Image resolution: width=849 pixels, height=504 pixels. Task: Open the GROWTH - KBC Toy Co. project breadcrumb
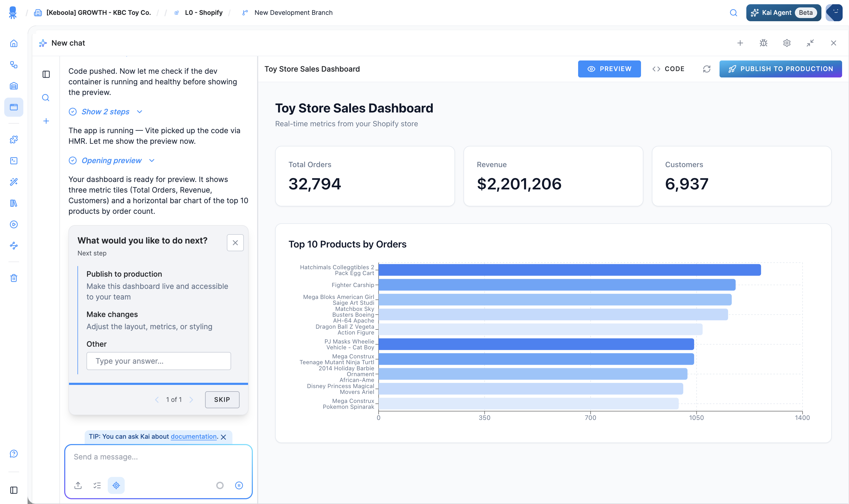(x=92, y=13)
